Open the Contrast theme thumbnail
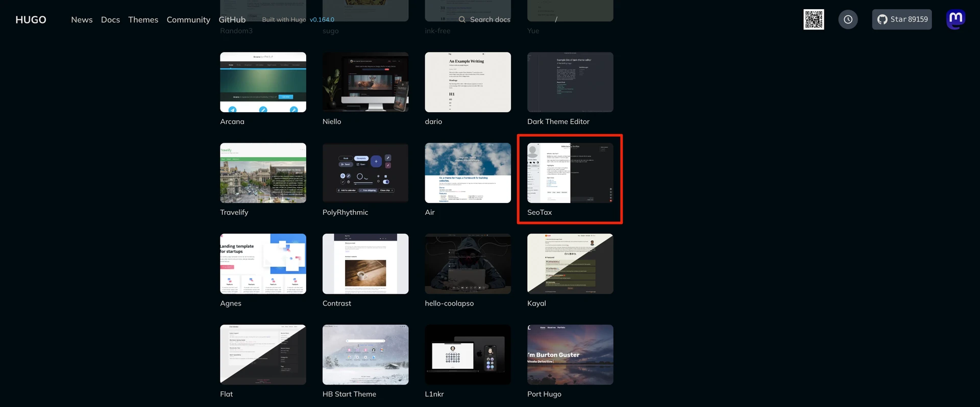 (x=365, y=264)
